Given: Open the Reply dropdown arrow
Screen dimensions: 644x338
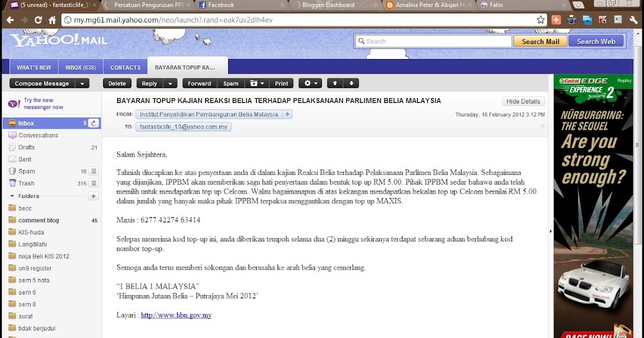Looking at the screenshot, I should [170, 83].
